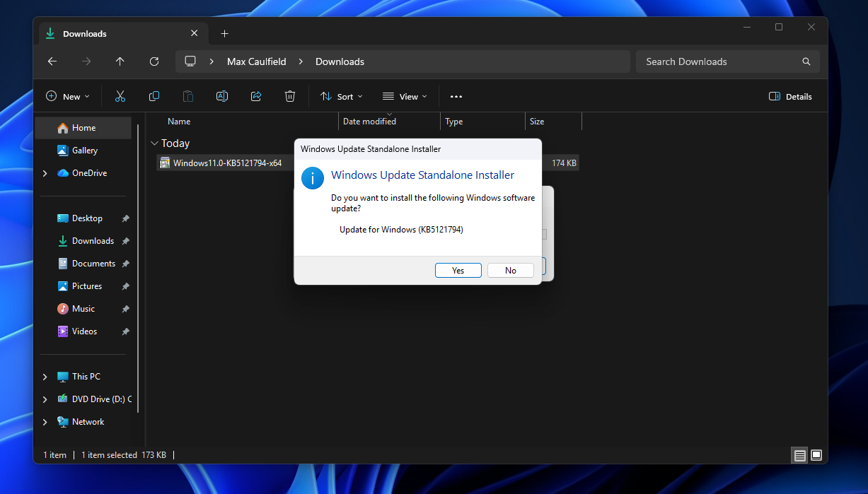The image size is (868, 494).
Task: Expand chevron after Max Caulfield
Action: (301, 61)
